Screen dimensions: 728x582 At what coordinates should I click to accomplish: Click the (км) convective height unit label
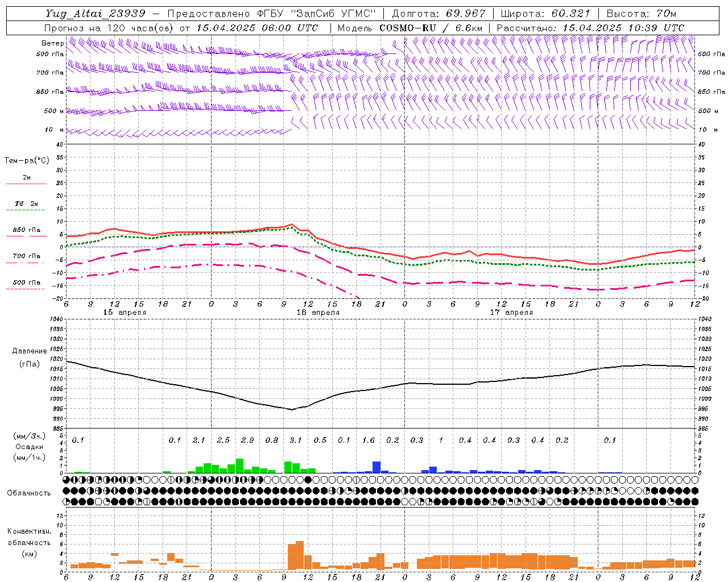29,554
